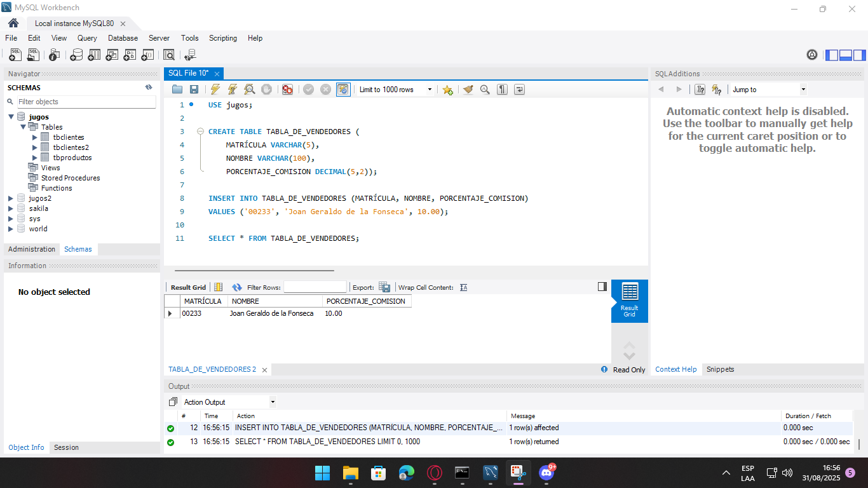Image resolution: width=868 pixels, height=488 pixels.
Task: Toggle invisible characters display (pilcrow)
Action: [502, 90]
